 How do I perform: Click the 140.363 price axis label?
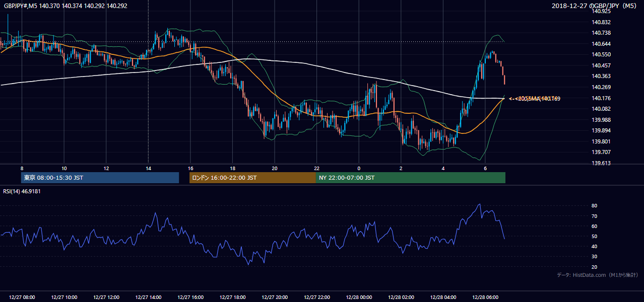pos(601,76)
